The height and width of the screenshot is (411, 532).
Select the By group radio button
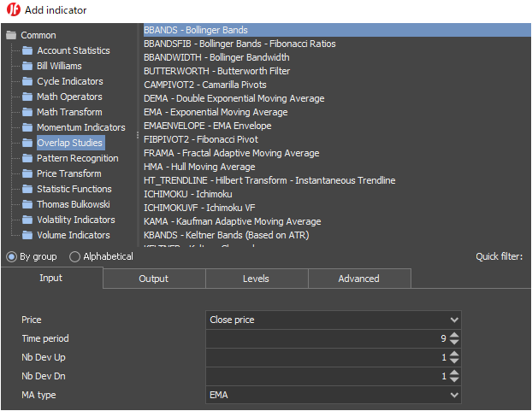pyautogui.click(x=11, y=256)
